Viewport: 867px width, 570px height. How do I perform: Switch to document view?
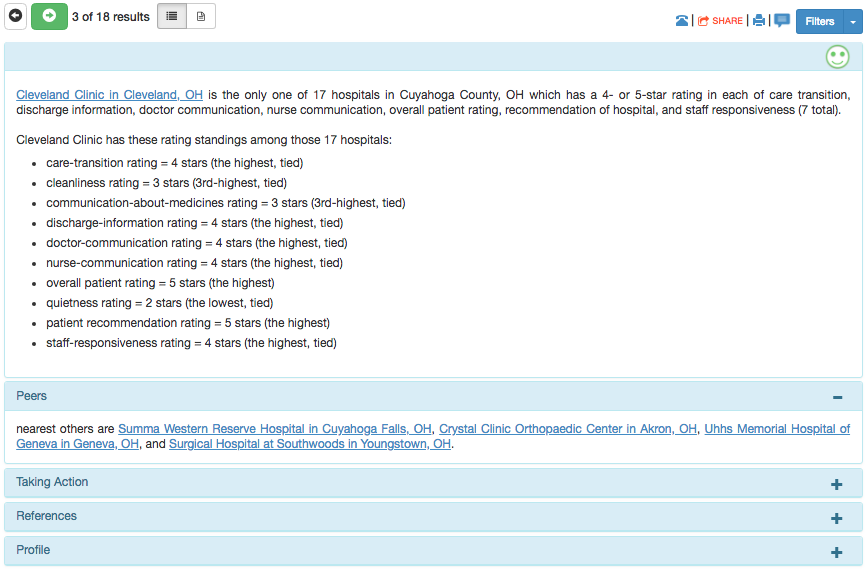[x=201, y=16]
